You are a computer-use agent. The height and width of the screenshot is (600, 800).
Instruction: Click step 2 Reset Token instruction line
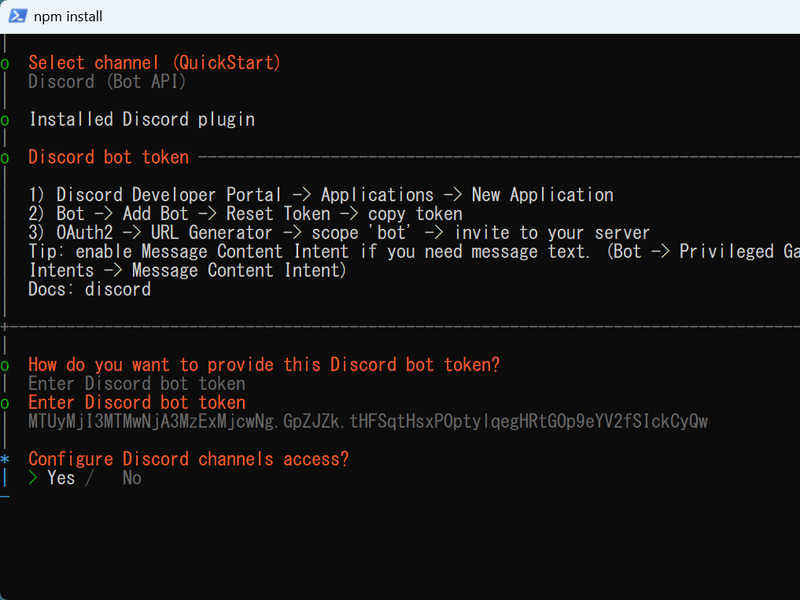coord(245,214)
